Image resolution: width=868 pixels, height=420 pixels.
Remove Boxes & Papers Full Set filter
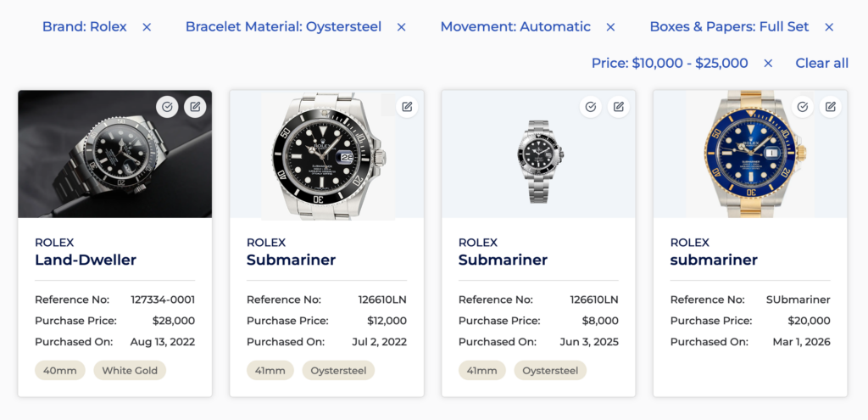(829, 27)
